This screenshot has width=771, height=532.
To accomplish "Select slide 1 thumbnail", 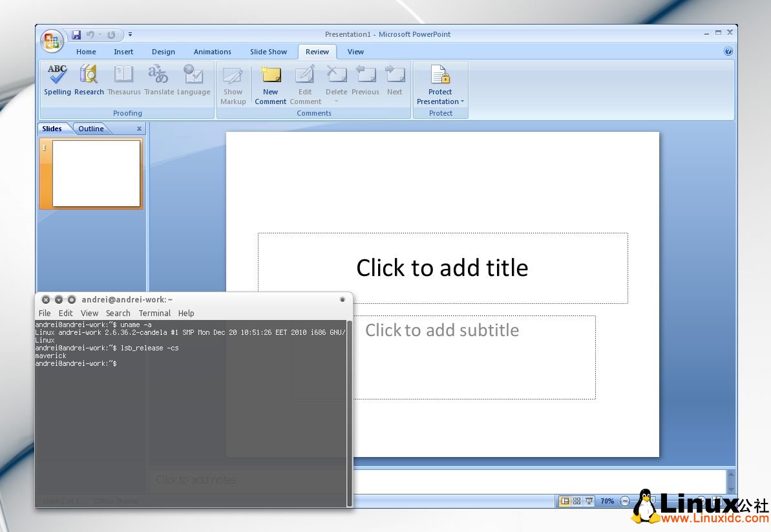I will (96, 173).
